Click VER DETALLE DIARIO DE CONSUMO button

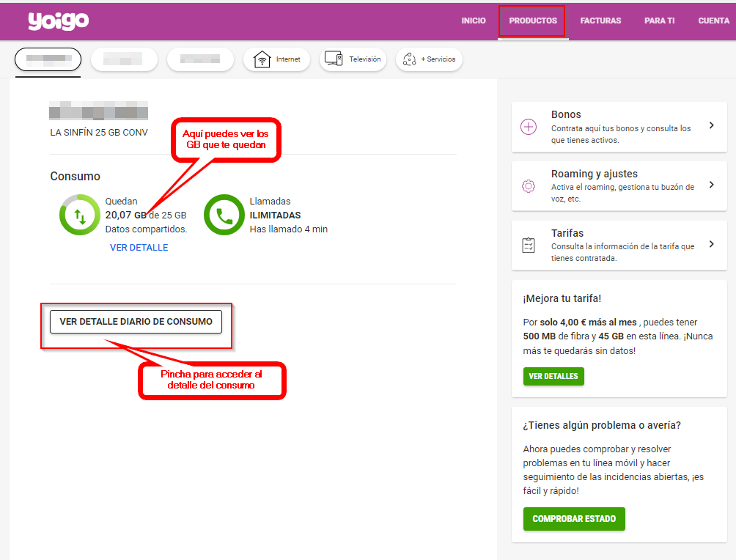coord(136,322)
